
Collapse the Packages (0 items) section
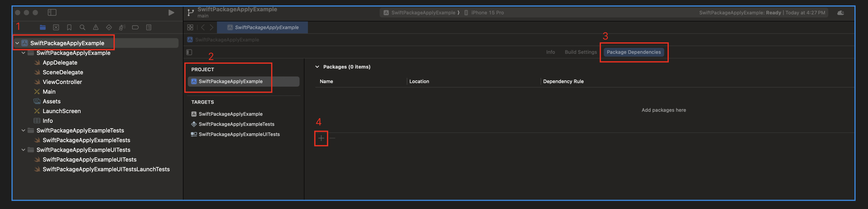pos(317,67)
